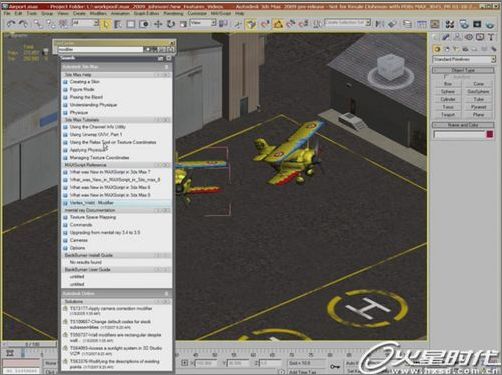Click the time slider showing 0 / 100

tap(30, 344)
